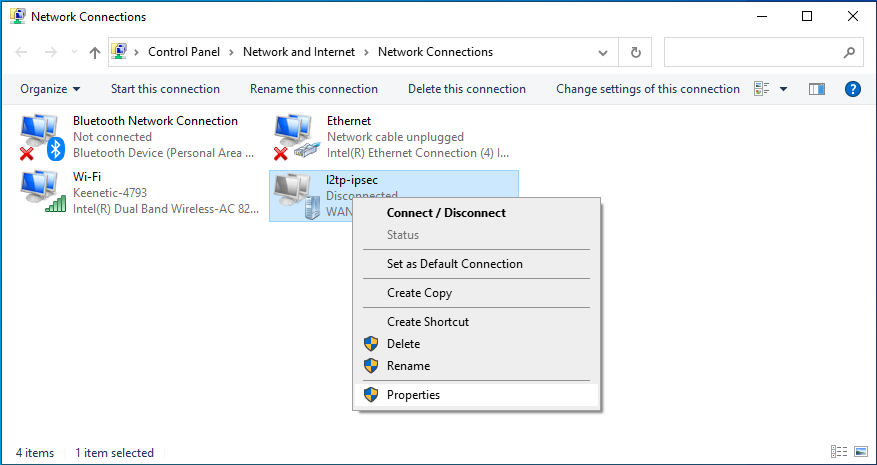The image size is (877, 465).
Task: Click Network Connections breadcrumb
Action: click(435, 52)
